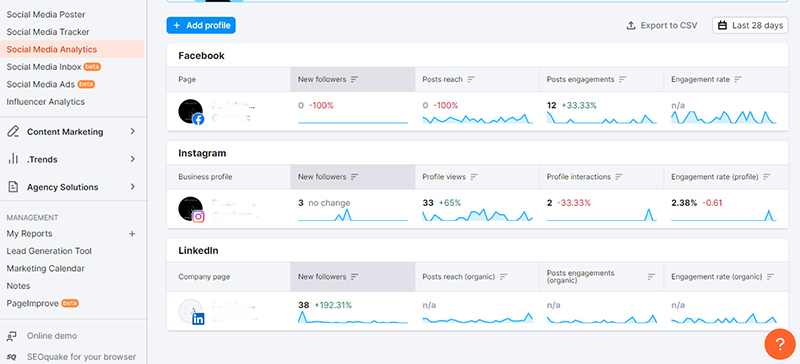Click the Add profile button
800x364 pixels.
coord(201,26)
